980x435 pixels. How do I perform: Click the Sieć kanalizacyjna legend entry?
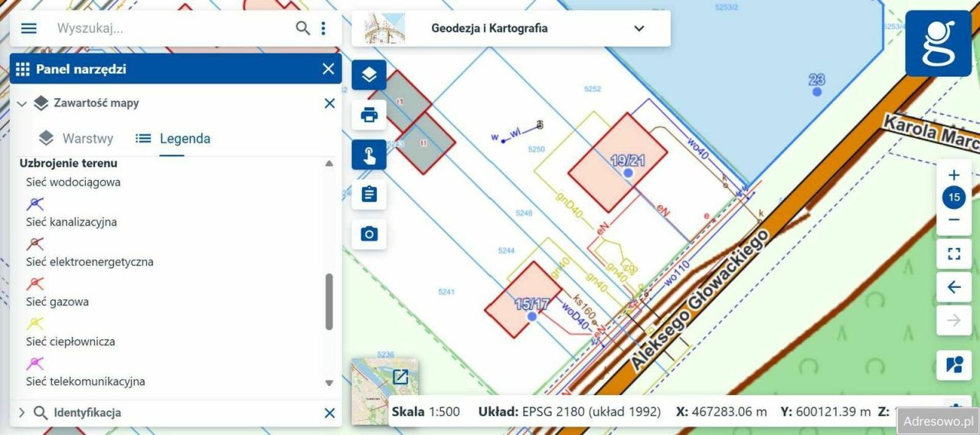(x=71, y=222)
